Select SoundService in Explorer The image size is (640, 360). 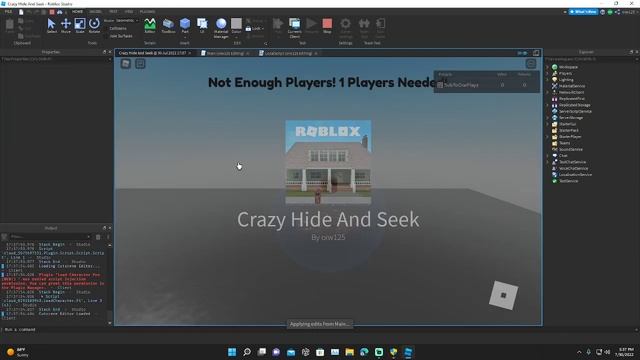(571, 149)
